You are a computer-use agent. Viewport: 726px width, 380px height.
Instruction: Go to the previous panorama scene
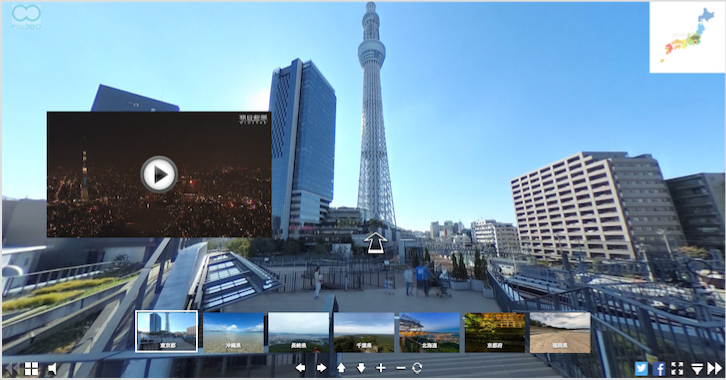click(11, 368)
